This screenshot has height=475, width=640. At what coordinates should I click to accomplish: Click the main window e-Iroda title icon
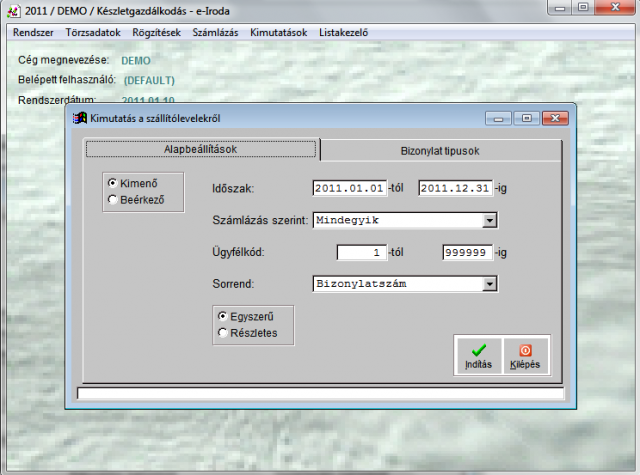[x=13, y=10]
